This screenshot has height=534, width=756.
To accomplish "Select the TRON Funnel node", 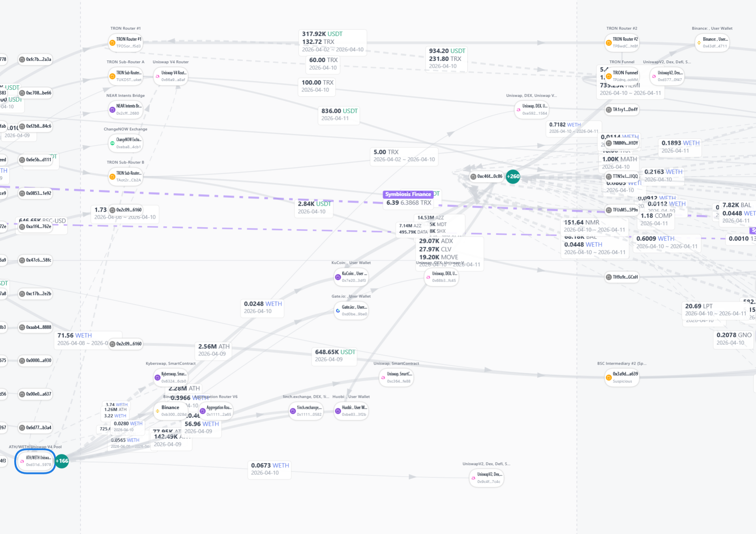I will [x=621, y=76].
